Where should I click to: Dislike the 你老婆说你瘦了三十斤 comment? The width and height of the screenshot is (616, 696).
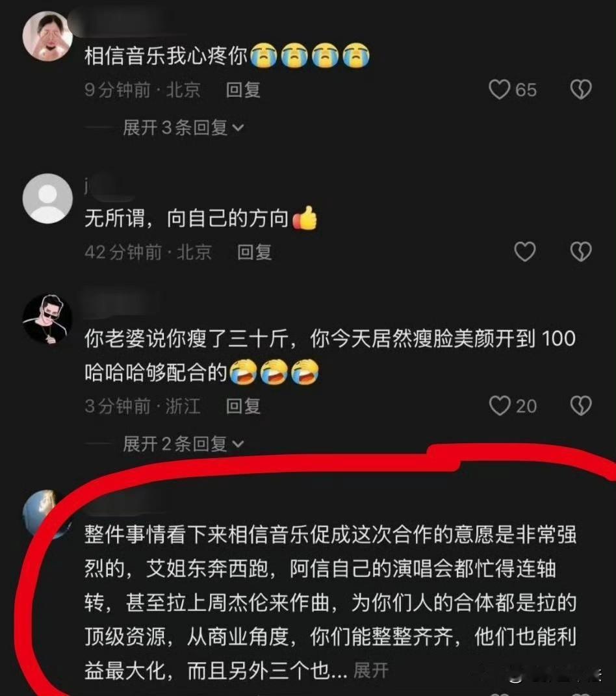[x=581, y=406]
